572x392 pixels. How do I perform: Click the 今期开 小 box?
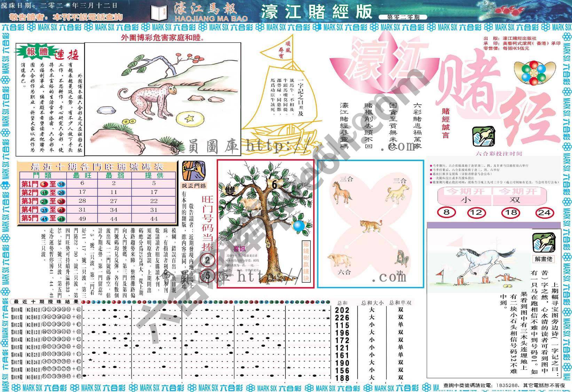[465, 196]
